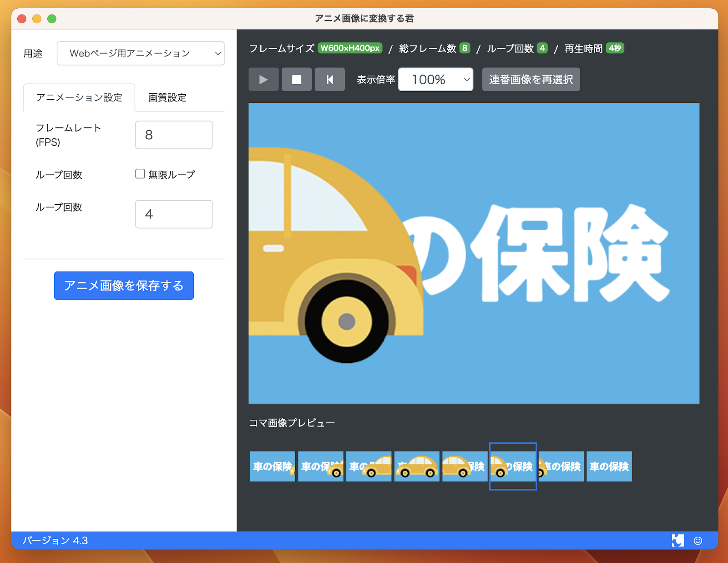
Task: Click the ループ回数 number field
Action: (x=174, y=214)
